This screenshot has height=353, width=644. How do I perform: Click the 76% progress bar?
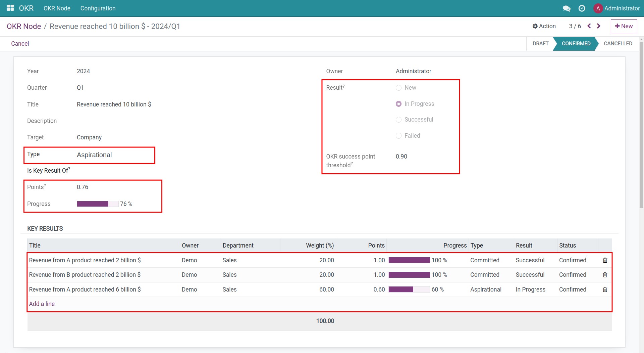pos(98,204)
